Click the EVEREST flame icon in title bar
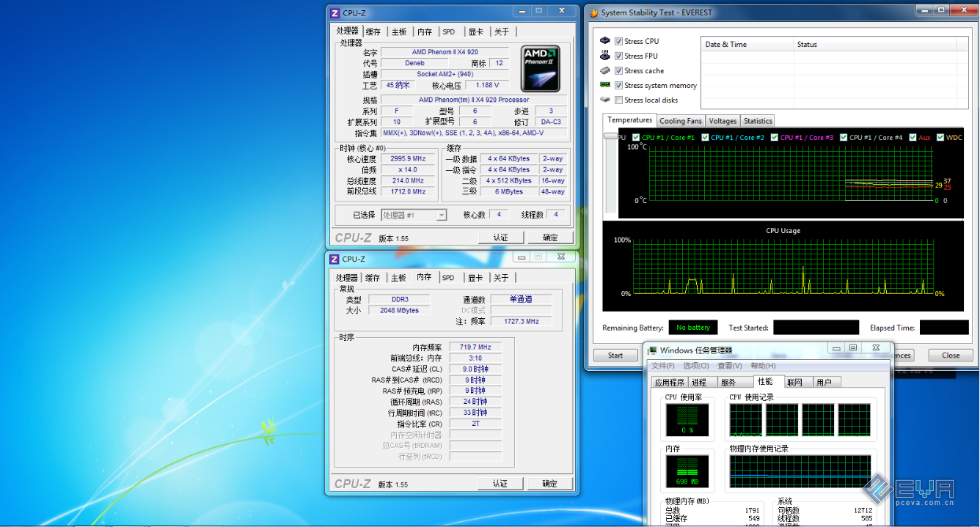 pyautogui.click(x=593, y=12)
